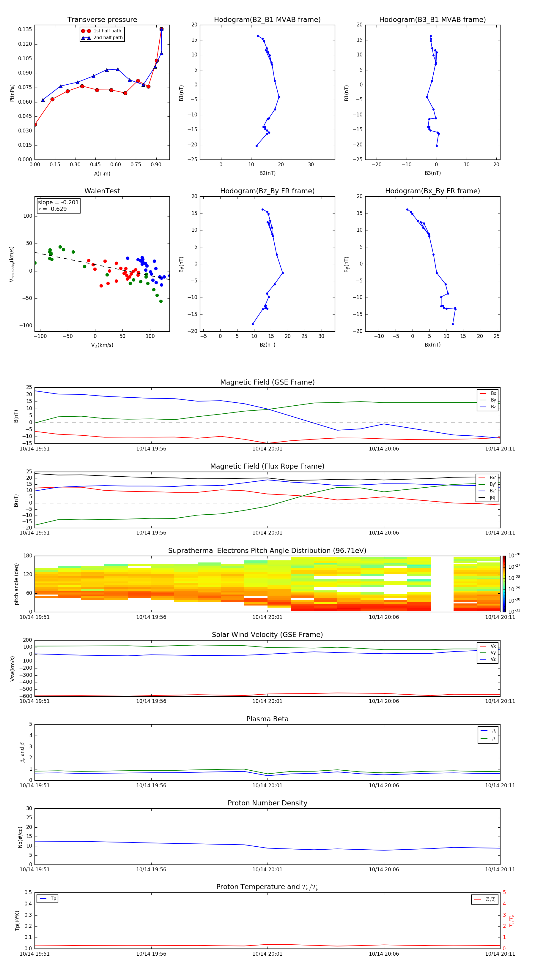Select "Bx'" in the Flux Rope legend
The image size is (535, 980).
[487, 478]
